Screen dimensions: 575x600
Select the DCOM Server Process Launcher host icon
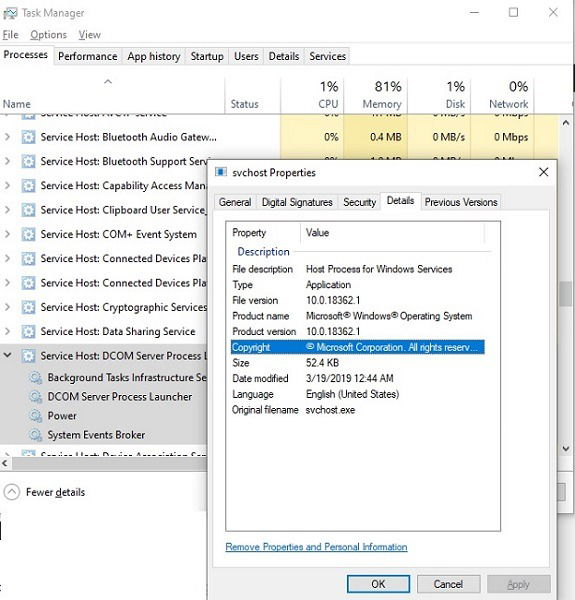click(x=28, y=356)
